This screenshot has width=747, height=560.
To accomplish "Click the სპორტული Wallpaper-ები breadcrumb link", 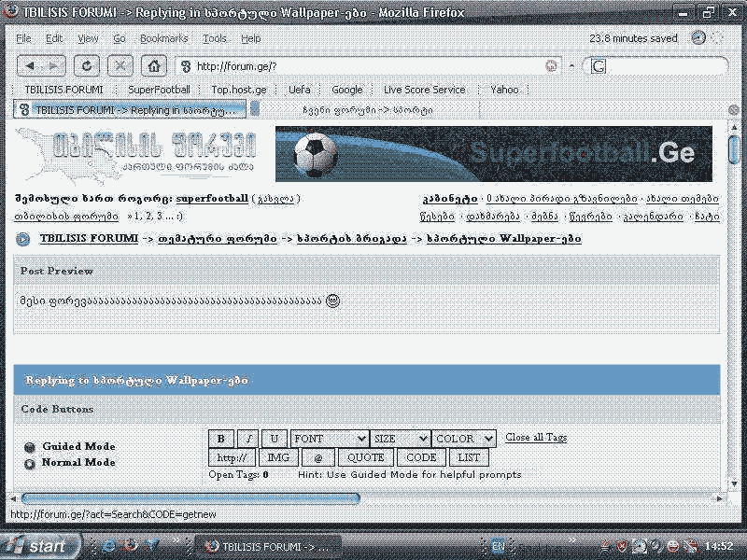I will pyautogui.click(x=503, y=238).
